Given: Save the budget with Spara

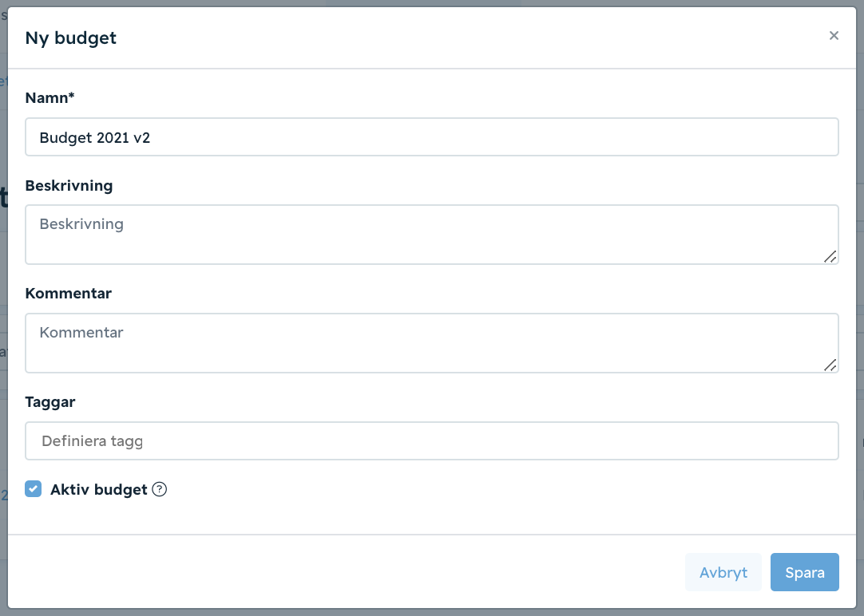Looking at the screenshot, I should [x=804, y=572].
